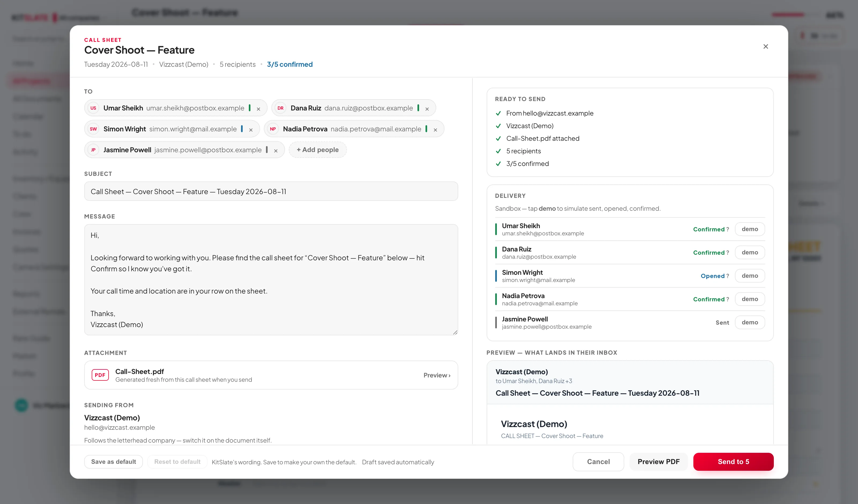
Task: Click Umar Sheikh's name in Delivery list
Action: pos(521,226)
